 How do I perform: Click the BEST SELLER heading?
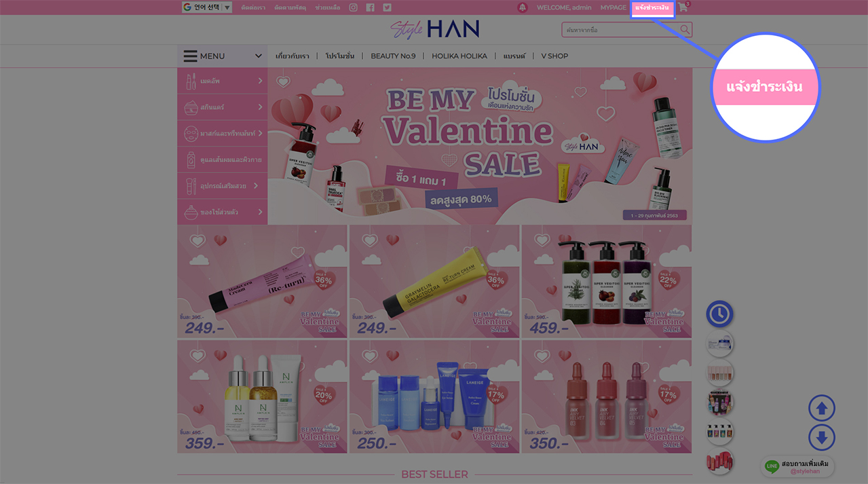coord(434,474)
